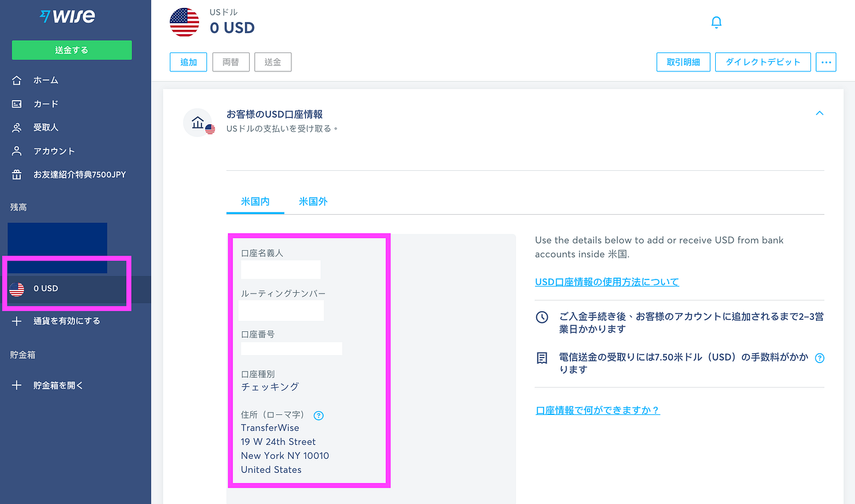Click the ルーティングナンバー label
The height and width of the screenshot is (504, 855).
tap(283, 293)
